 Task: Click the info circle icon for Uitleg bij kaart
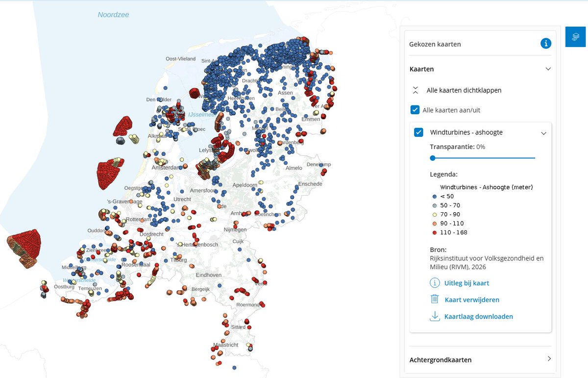tap(434, 283)
